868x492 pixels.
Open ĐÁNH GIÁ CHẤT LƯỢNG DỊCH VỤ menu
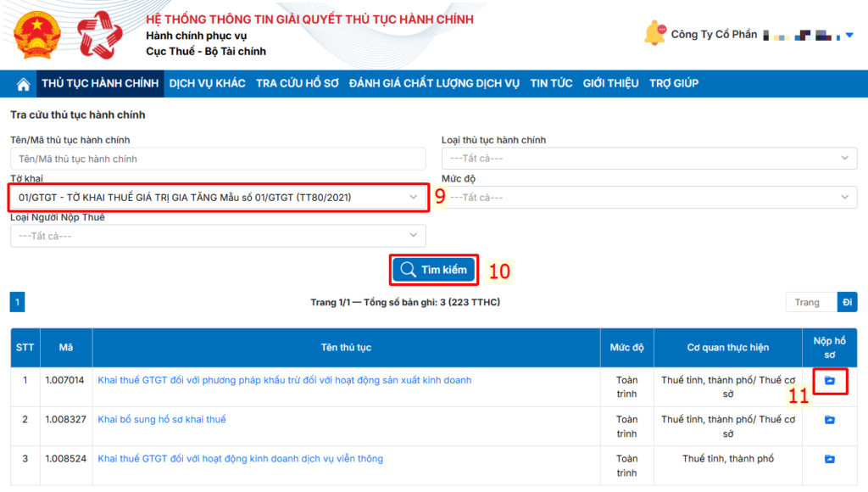(434, 83)
